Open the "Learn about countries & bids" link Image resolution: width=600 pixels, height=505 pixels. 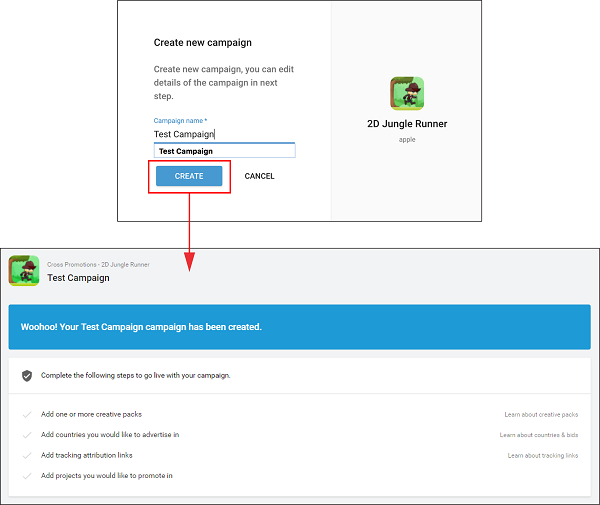pos(538,435)
